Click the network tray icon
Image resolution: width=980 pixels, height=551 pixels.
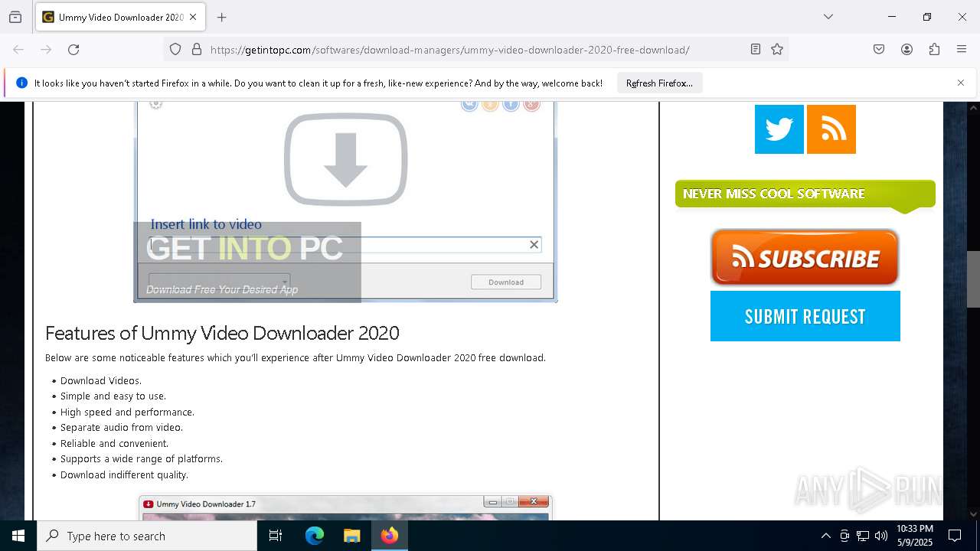pyautogui.click(x=863, y=536)
